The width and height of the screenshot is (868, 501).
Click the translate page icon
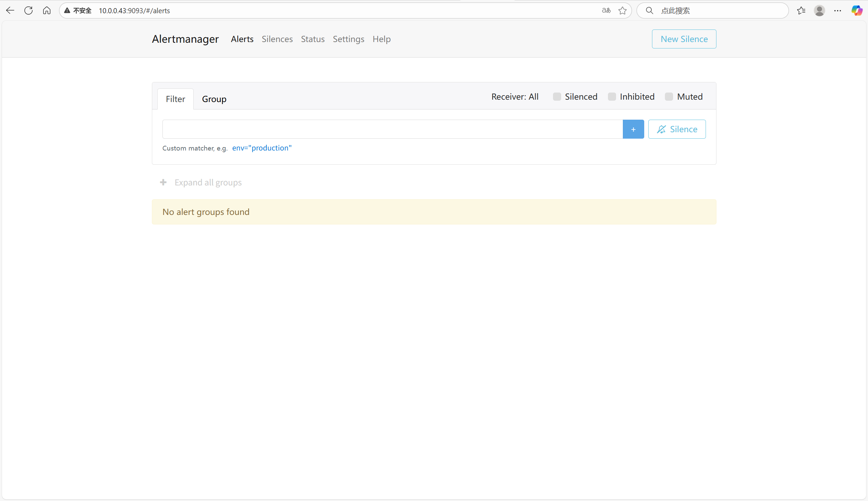(x=606, y=11)
